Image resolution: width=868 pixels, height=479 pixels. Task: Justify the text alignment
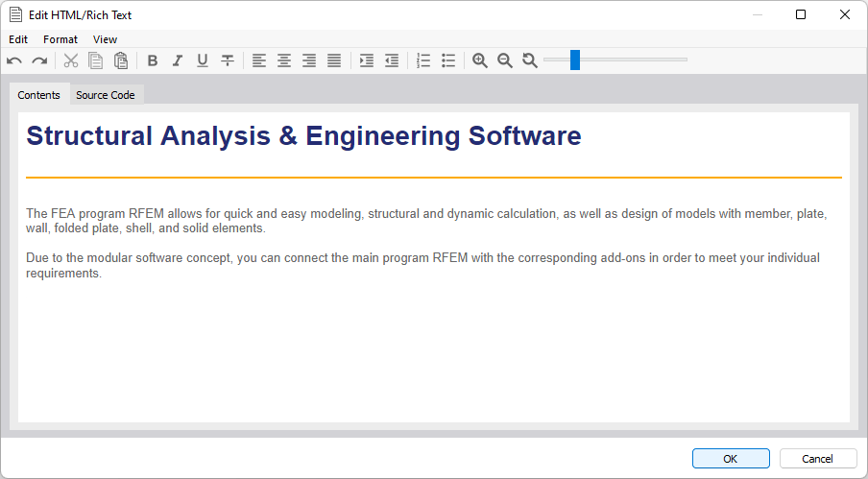coord(334,60)
